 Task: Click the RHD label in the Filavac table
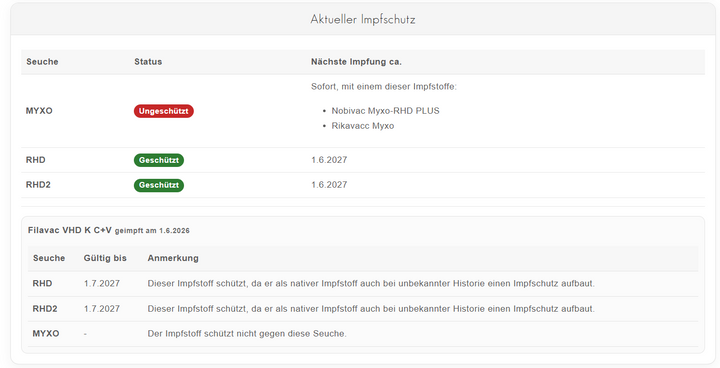42,283
